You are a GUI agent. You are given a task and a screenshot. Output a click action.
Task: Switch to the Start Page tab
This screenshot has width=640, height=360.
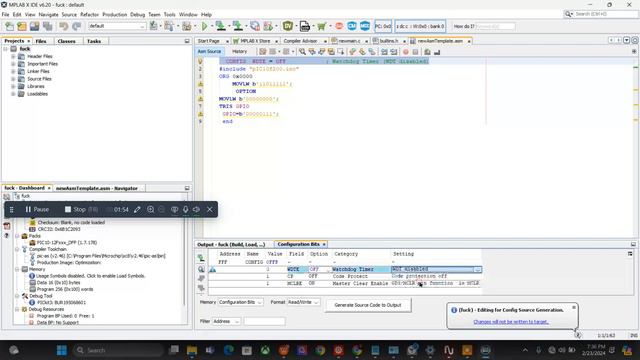209,41
